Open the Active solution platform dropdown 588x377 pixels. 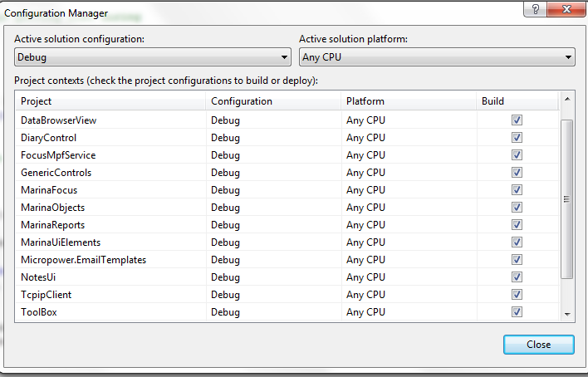pos(437,57)
